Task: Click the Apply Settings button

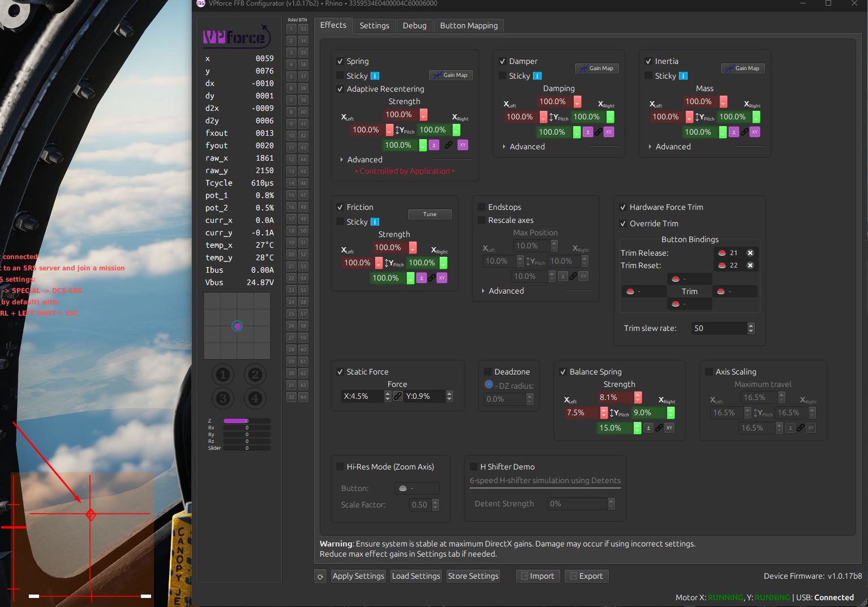Action: point(358,576)
